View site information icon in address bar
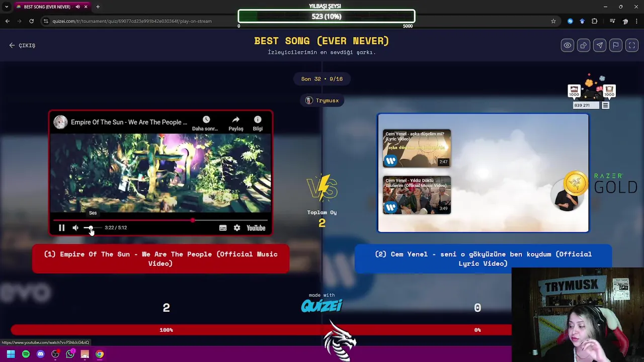 [x=46, y=21]
